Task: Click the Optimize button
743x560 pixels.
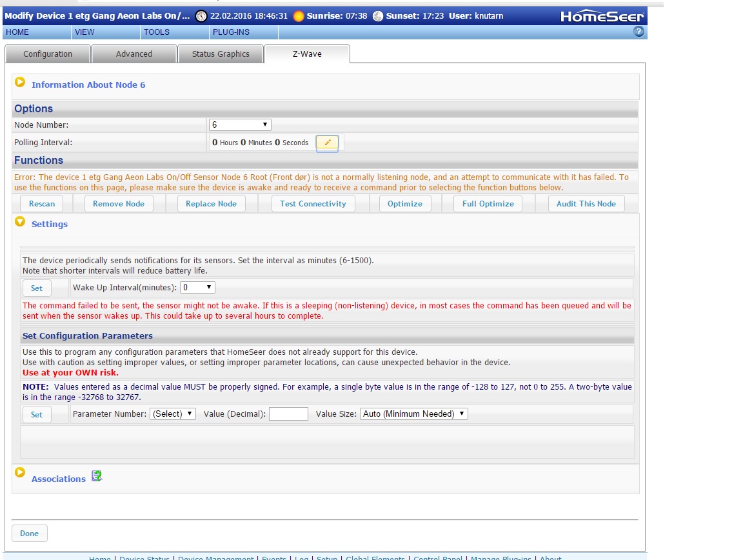Action: 404,203
